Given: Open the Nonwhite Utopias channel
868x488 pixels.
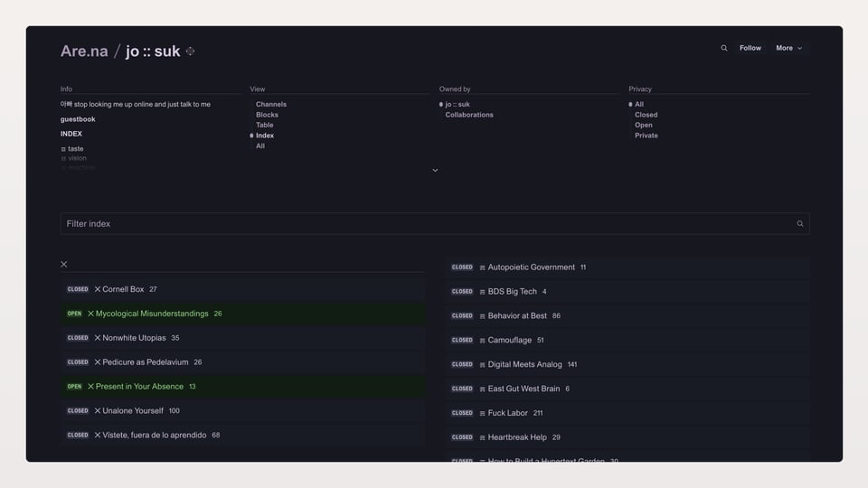Looking at the screenshot, I should [x=134, y=338].
